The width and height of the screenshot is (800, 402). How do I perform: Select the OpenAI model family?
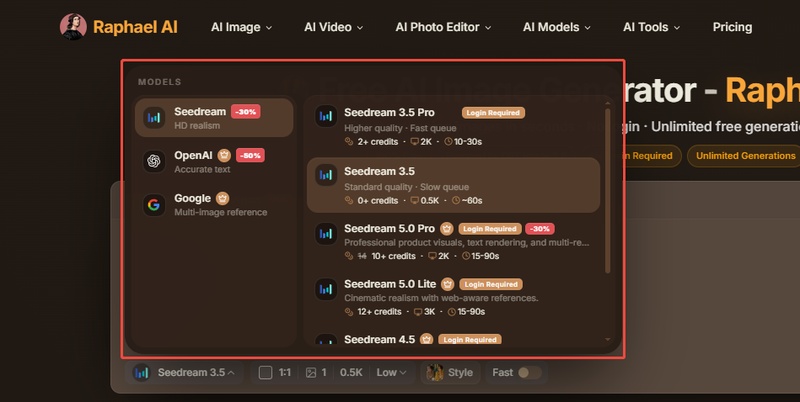214,161
